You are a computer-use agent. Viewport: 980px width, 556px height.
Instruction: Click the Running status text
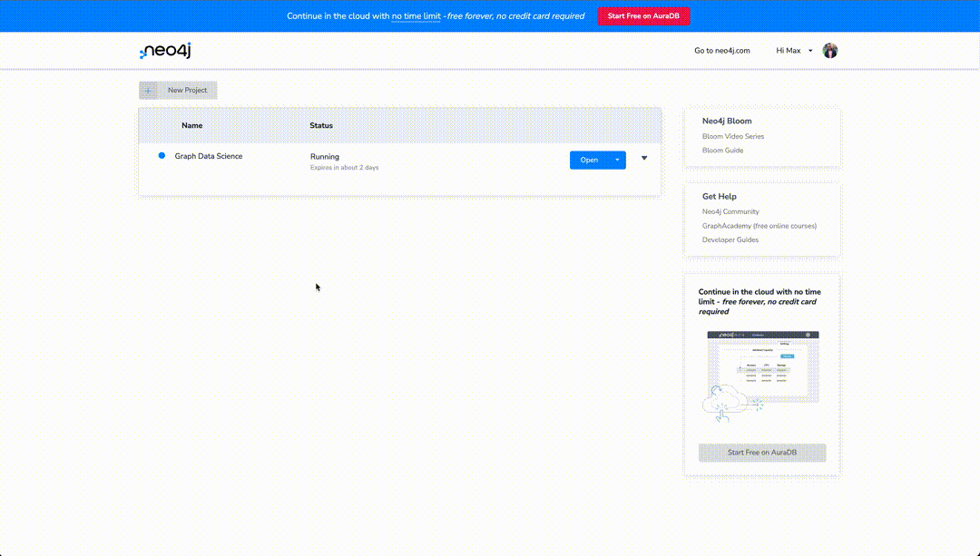[x=325, y=157]
